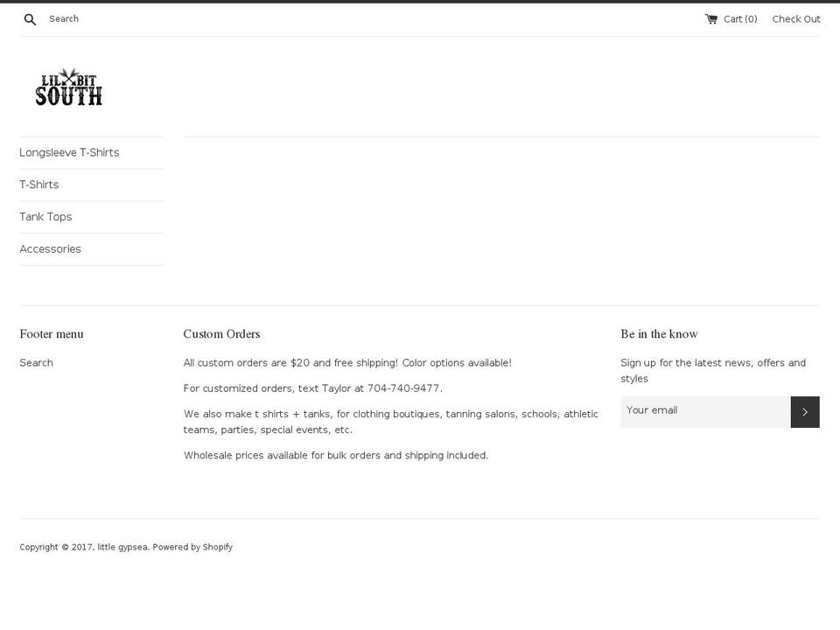Click Taylor's phone number 704-740-9477
Screen dimensions: 840x630
click(403, 388)
